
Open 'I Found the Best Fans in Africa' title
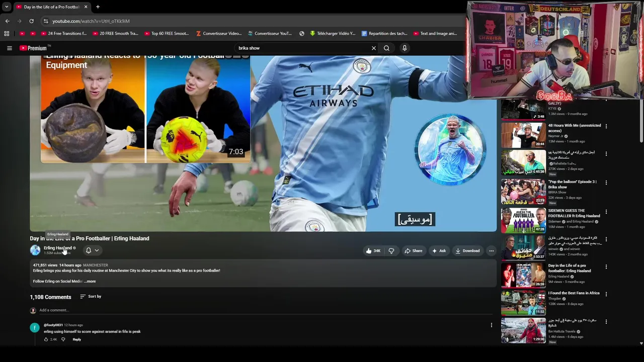tap(574, 293)
